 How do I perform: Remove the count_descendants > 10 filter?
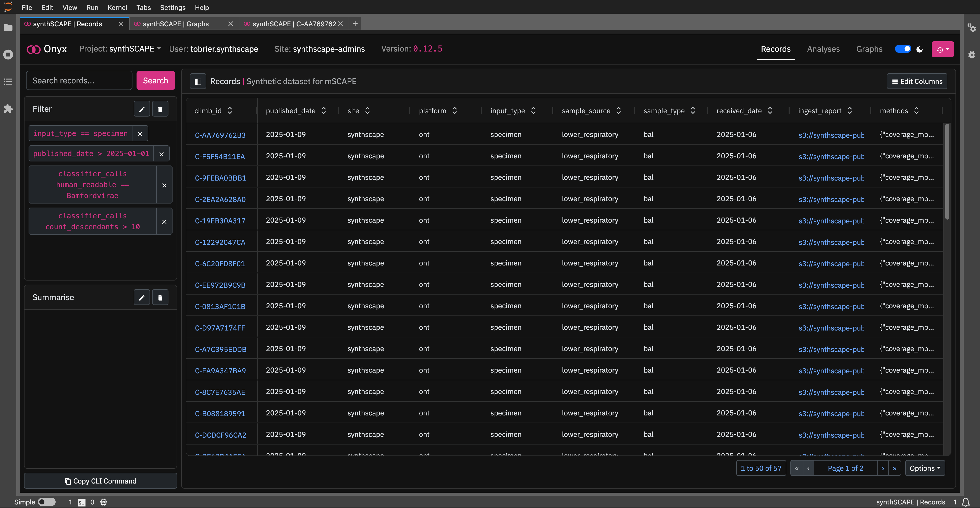pos(164,221)
